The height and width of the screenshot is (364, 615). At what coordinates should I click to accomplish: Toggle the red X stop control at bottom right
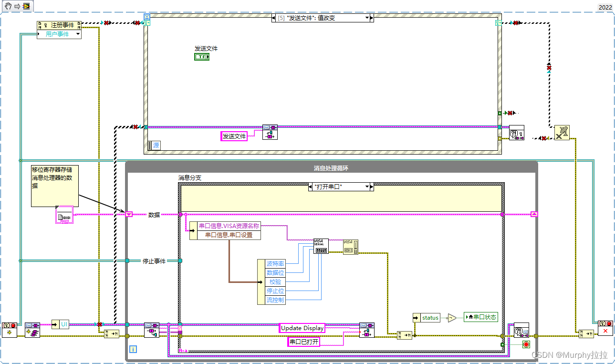[x=605, y=331]
